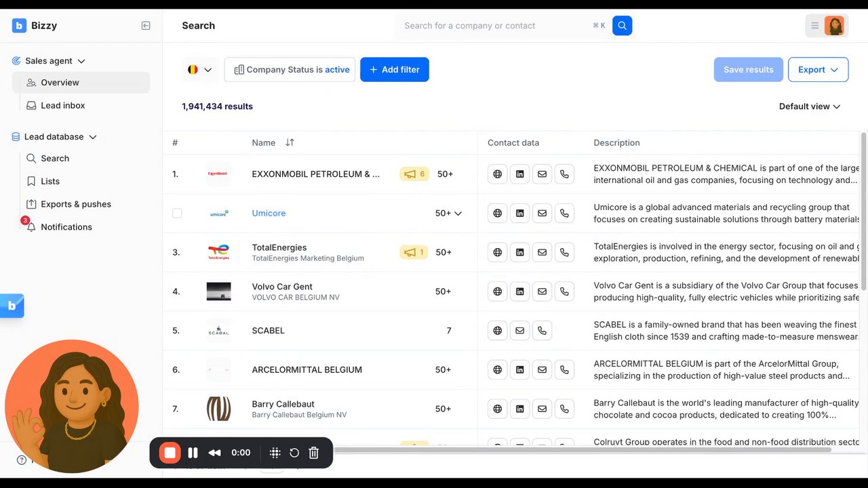Open the user avatar profile

click(x=835, y=26)
